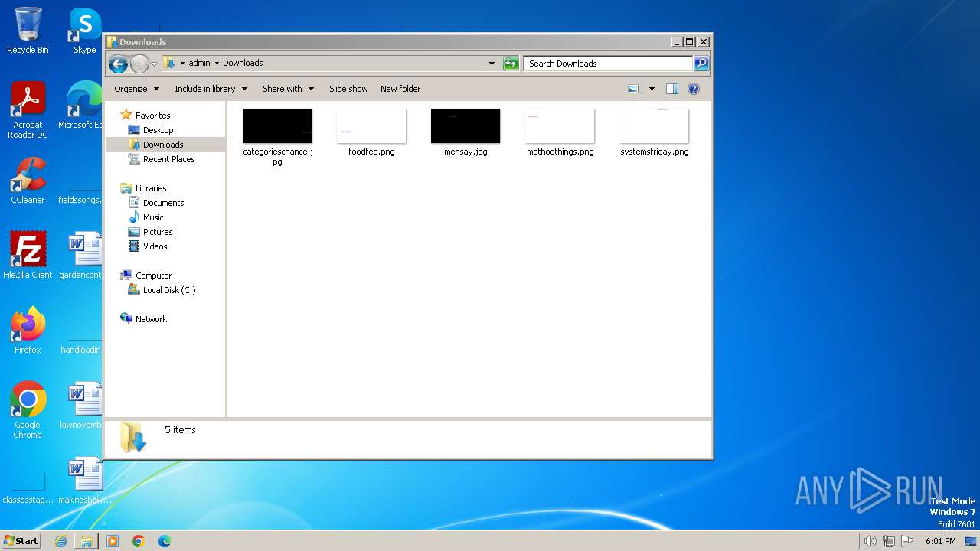This screenshot has width=980, height=551.
Task: Open the Include in library menu
Action: point(211,89)
